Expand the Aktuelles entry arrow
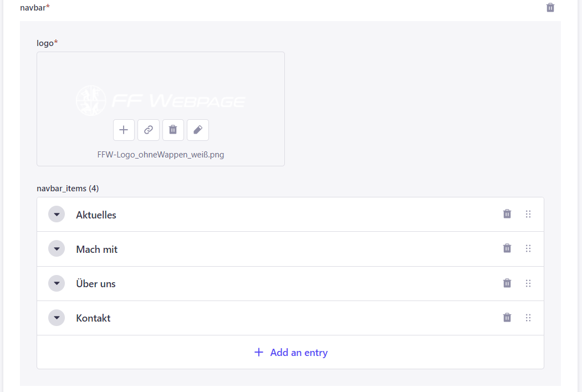This screenshot has width=582, height=392. click(57, 214)
